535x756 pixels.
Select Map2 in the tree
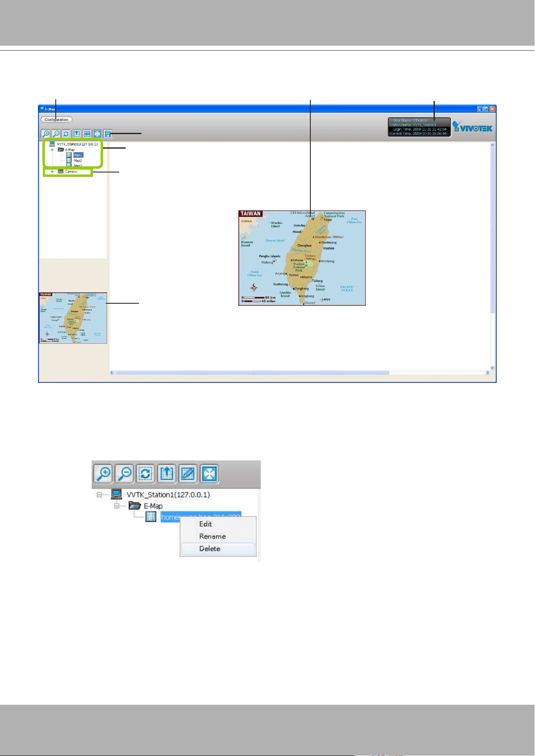(x=78, y=161)
